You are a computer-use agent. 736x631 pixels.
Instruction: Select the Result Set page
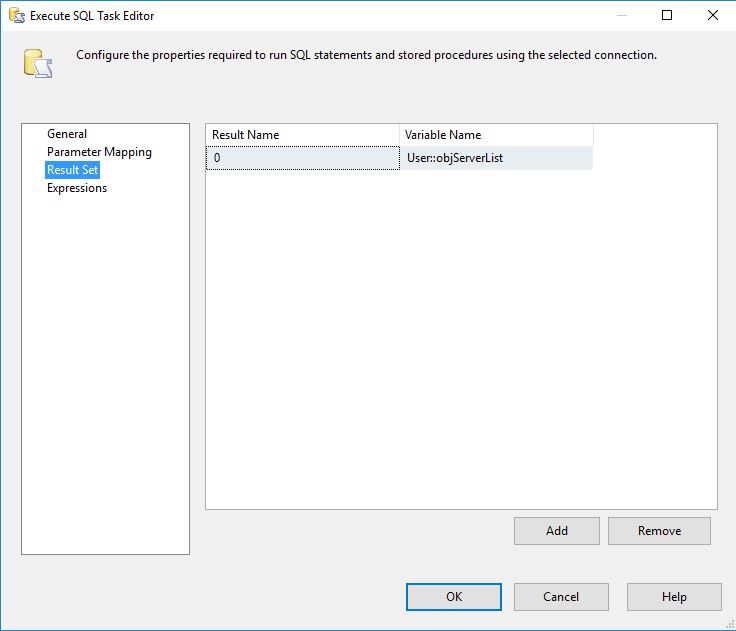click(72, 170)
